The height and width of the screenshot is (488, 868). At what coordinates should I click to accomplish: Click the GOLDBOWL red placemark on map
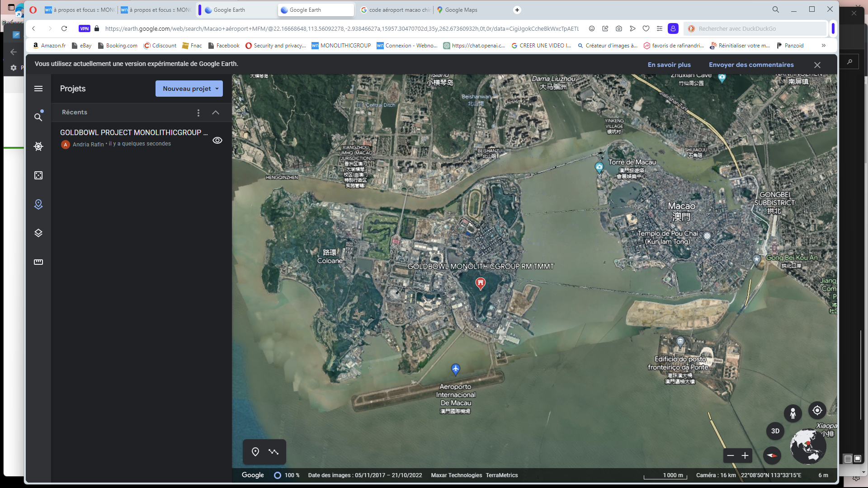coord(480,283)
